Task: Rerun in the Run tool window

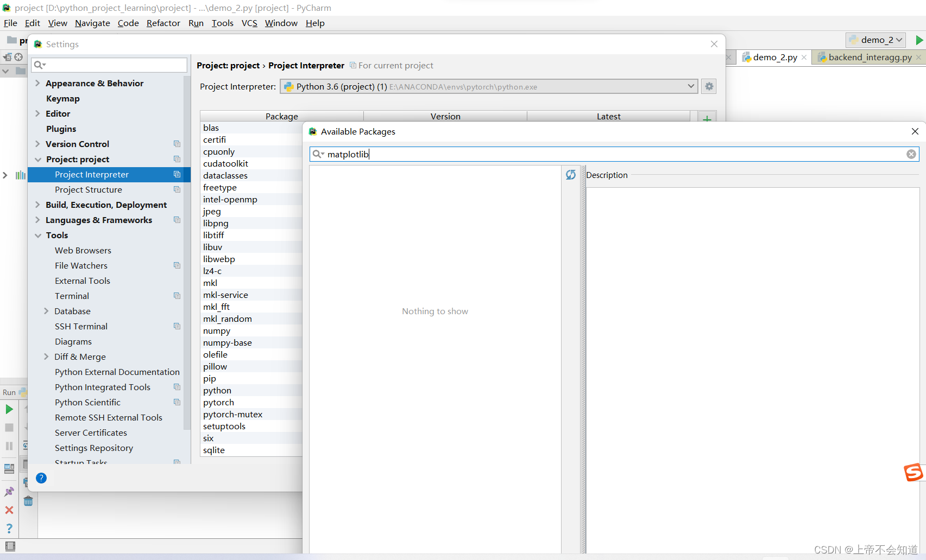Action: click(9, 409)
